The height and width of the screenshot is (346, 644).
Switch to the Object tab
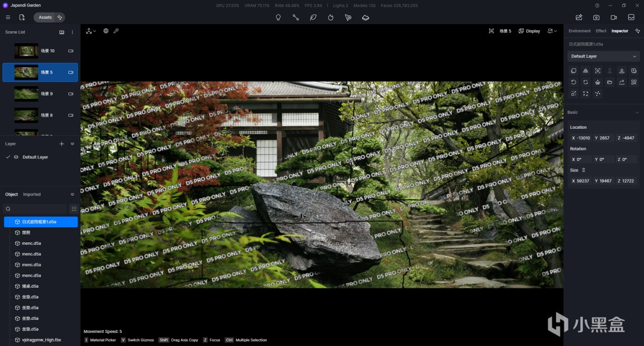click(x=12, y=194)
